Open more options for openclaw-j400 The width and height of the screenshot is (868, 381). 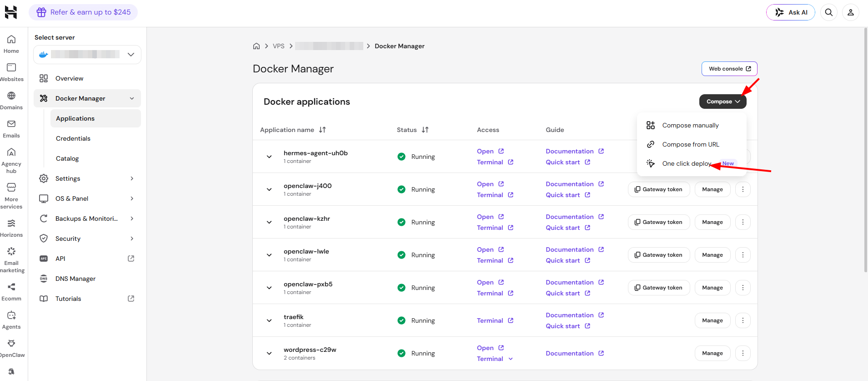743,189
